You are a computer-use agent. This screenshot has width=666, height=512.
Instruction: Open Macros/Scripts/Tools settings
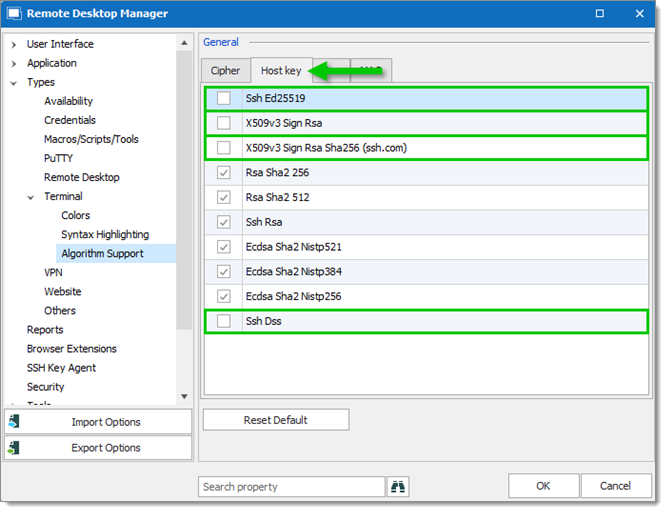click(91, 139)
